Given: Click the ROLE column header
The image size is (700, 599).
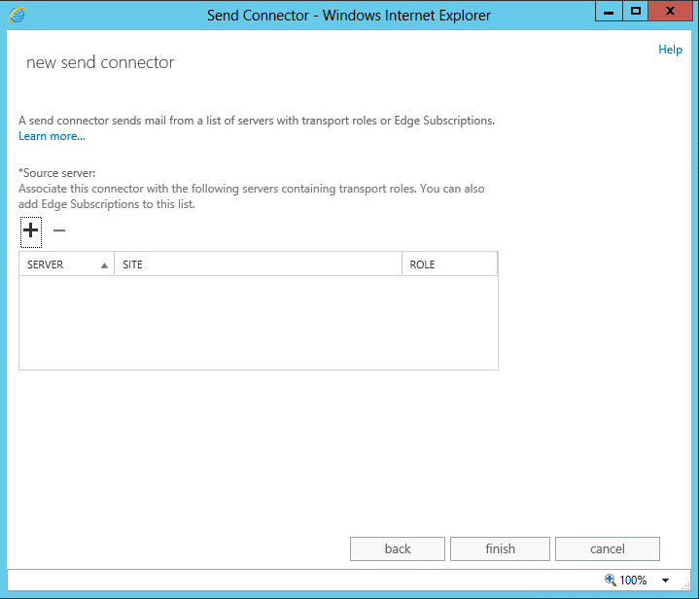Looking at the screenshot, I should click(x=449, y=264).
